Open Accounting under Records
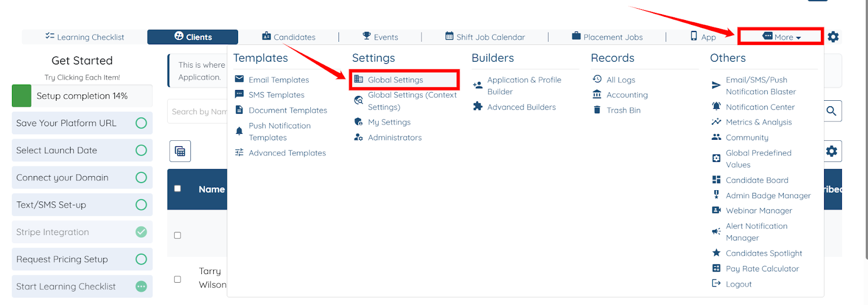Image resolution: width=868 pixels, height=305 pixels. 627,95
